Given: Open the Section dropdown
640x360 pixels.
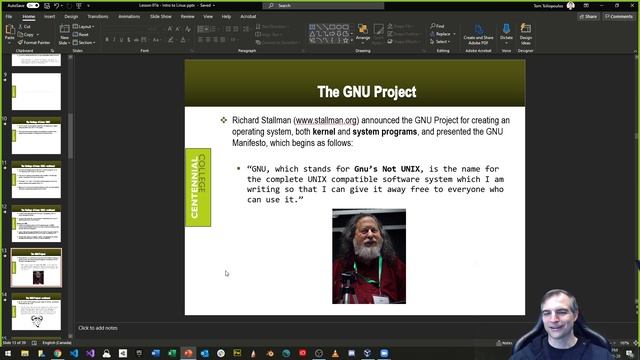Looking at the screenshot, I should point(84,42).
